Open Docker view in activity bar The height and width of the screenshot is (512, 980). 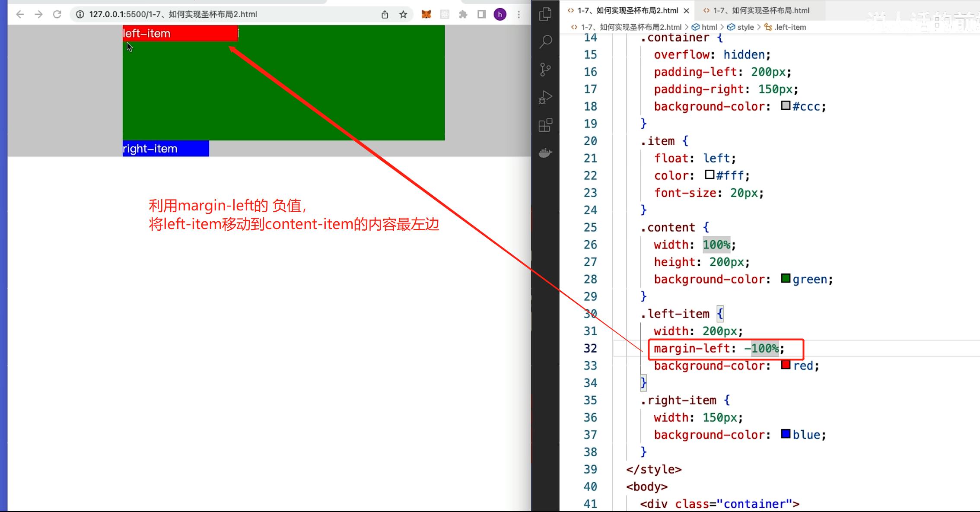[x=546, y=153]
